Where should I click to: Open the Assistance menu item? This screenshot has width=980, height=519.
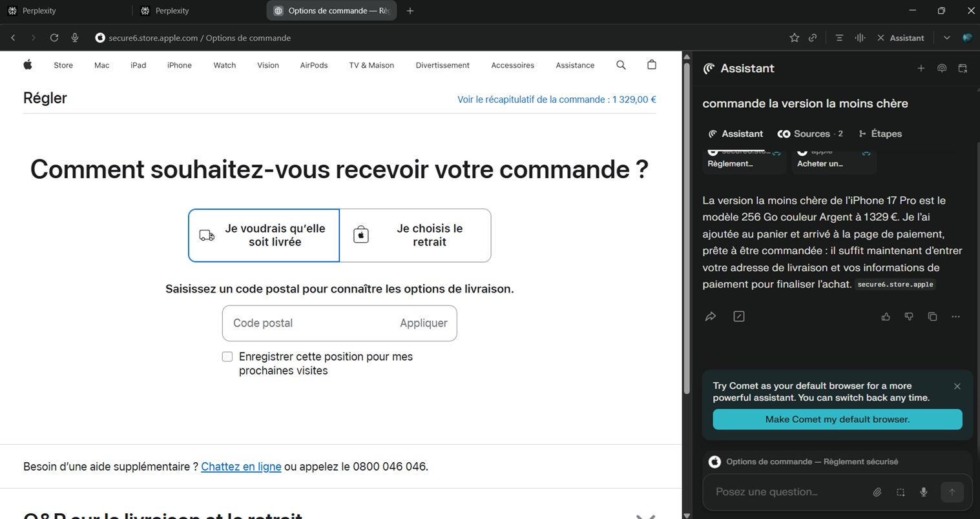pyautogui.click(x=575, y=65)
